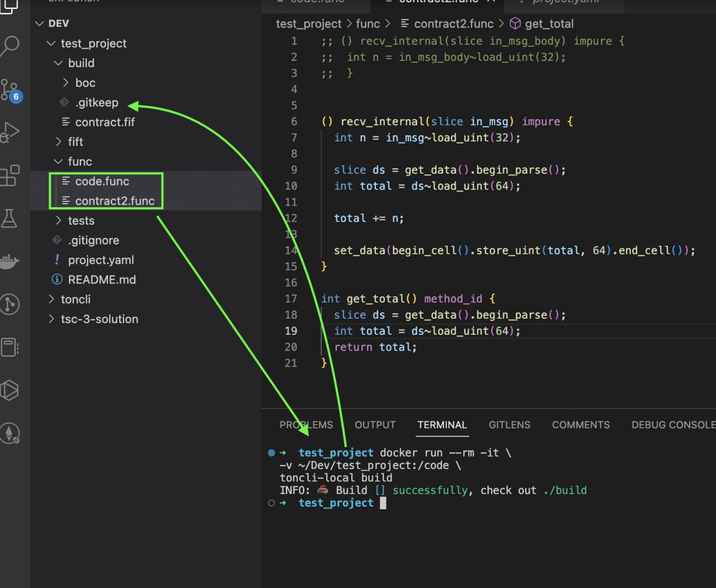Click get_total text in the breadcrumb
Image resolution: width=716 pixels, height=588 pixels.
549,23
